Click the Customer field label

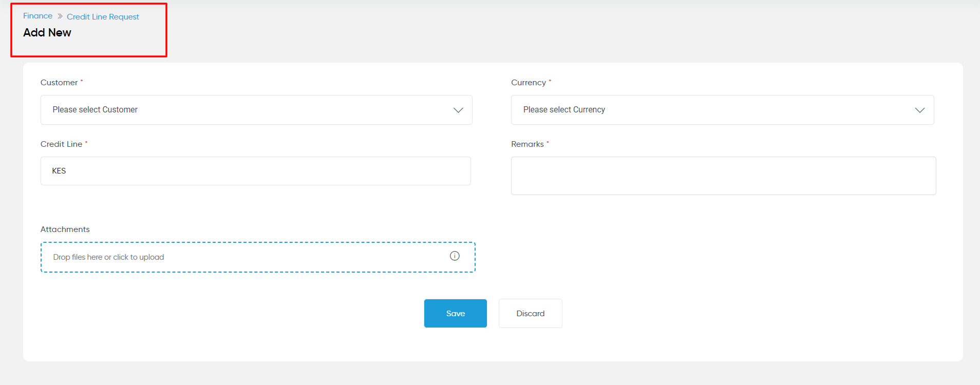[59, 83]
